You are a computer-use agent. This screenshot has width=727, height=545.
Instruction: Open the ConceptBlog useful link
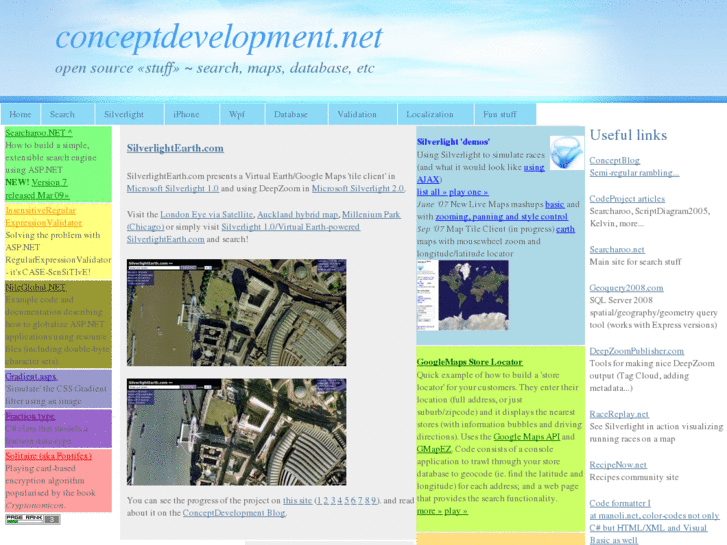tap(614, 160)
